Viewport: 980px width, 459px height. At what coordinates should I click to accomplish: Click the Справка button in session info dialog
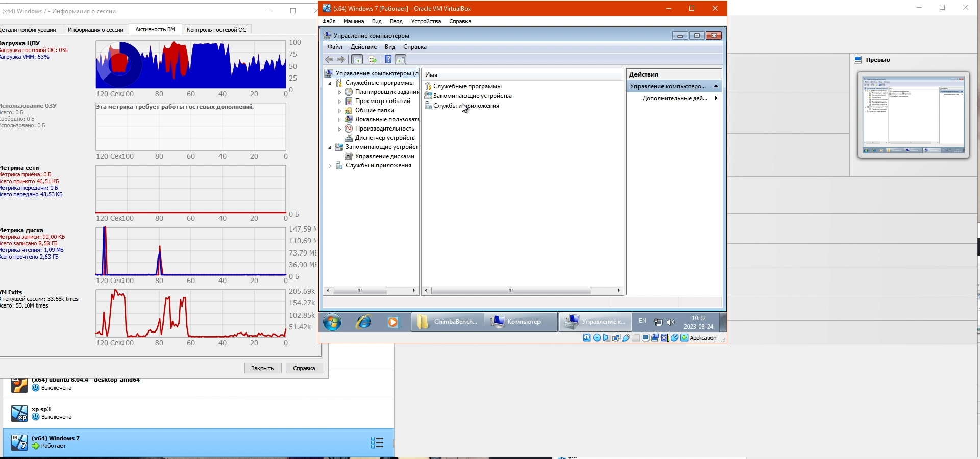pos(304,368)
